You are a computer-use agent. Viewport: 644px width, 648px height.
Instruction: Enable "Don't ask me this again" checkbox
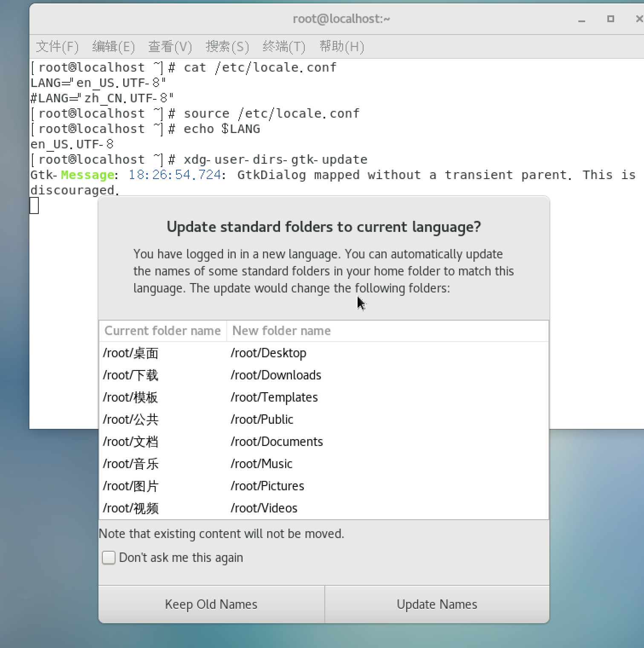[x=109, y=558]
